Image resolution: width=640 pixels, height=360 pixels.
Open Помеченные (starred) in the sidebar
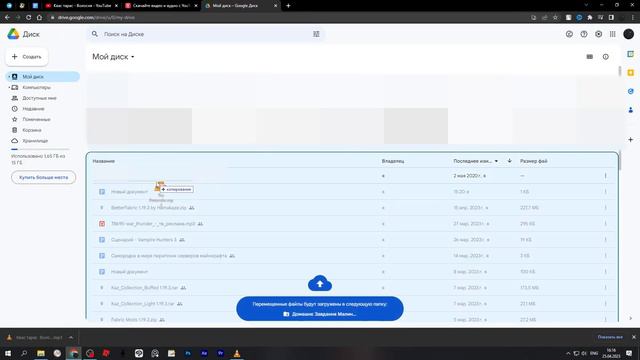36,119
